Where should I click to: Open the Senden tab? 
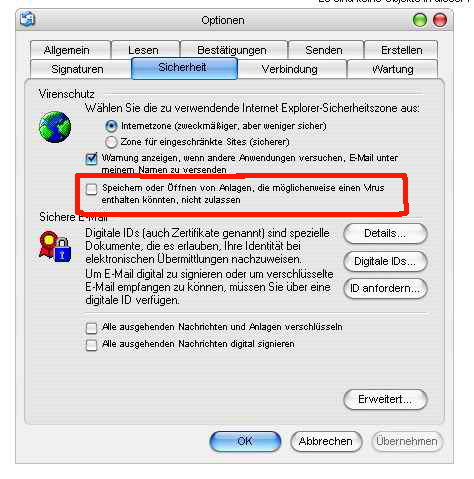326,50
